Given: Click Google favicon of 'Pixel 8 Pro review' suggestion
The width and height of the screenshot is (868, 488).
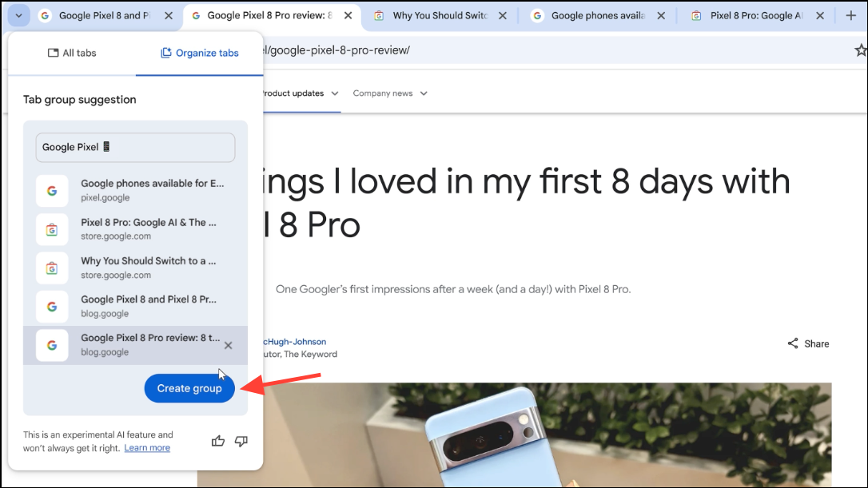Looking at the screenshot, I should click(x=52, y=345).
